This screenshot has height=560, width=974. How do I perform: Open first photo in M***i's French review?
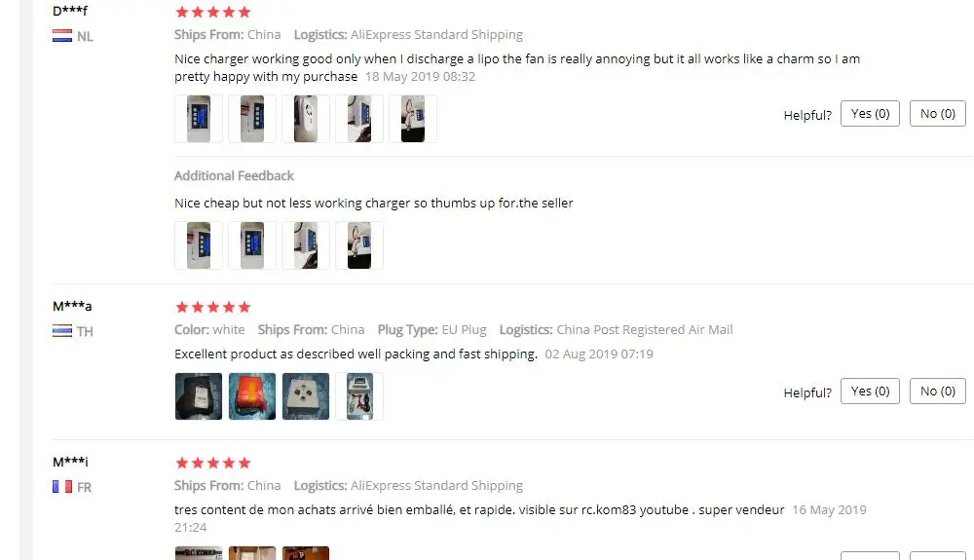(198, 553)
